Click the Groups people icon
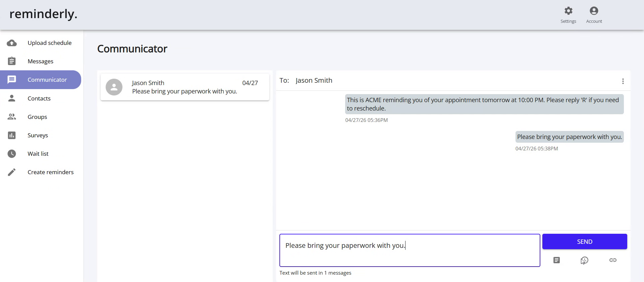 click(x=12, y=117)
